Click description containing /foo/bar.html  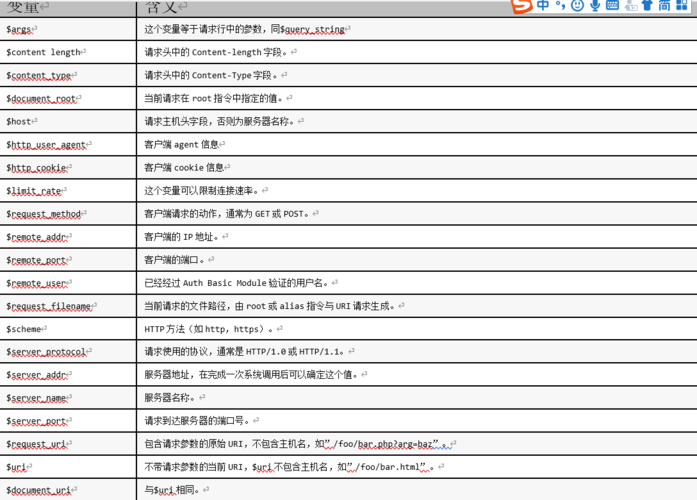(x=289, y=467)
